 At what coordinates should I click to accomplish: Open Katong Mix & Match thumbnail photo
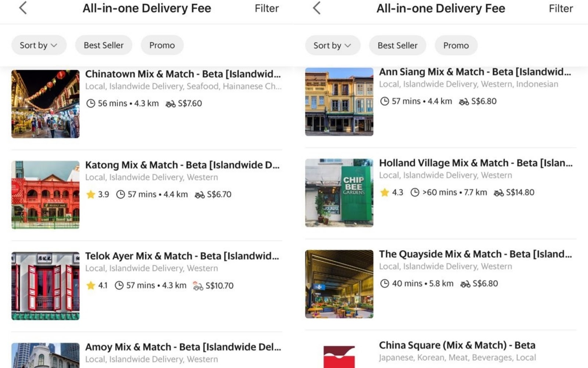[45, 195]
